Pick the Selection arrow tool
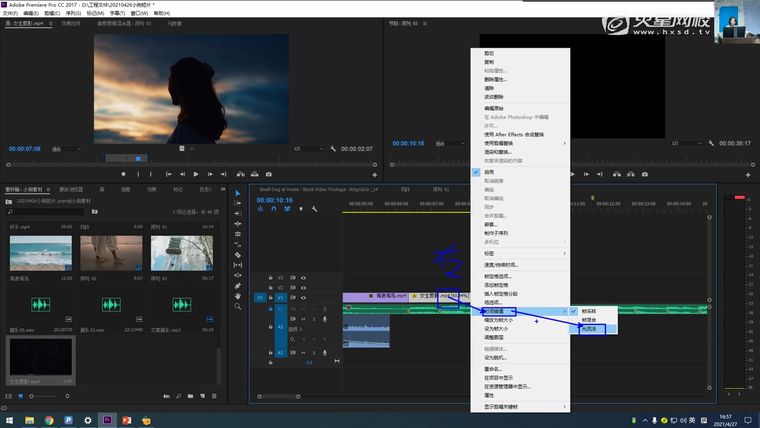Screen dimensions: 760x428 tap(238, 193)
